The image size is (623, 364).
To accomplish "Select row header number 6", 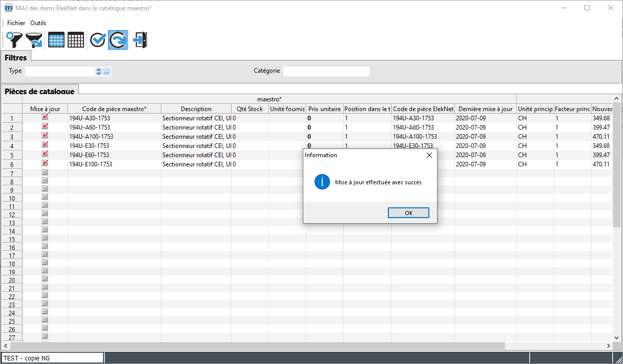I will pos(12,164).
